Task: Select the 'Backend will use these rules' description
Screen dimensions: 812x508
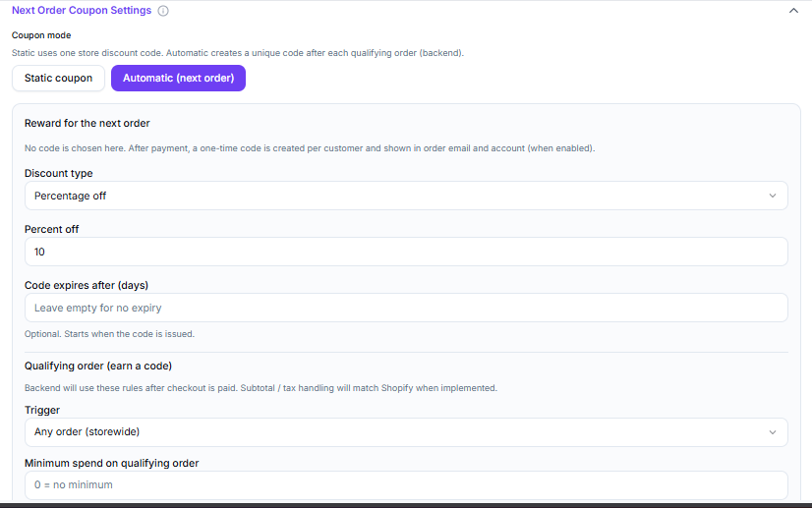Action: click(x=261, y=388)
